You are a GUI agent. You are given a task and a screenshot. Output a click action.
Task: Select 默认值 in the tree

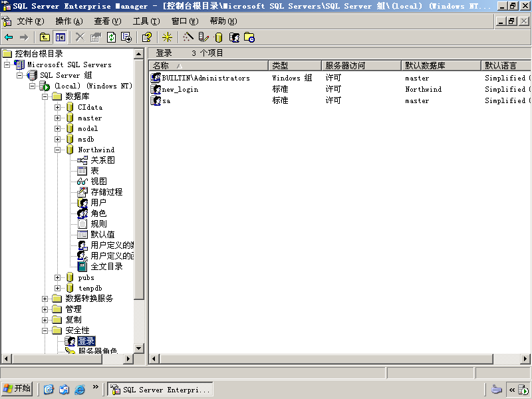(x=102, y=235)
